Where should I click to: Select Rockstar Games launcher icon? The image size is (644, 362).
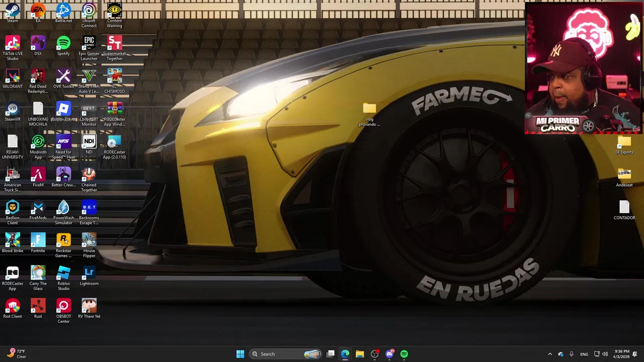(63, 245)
